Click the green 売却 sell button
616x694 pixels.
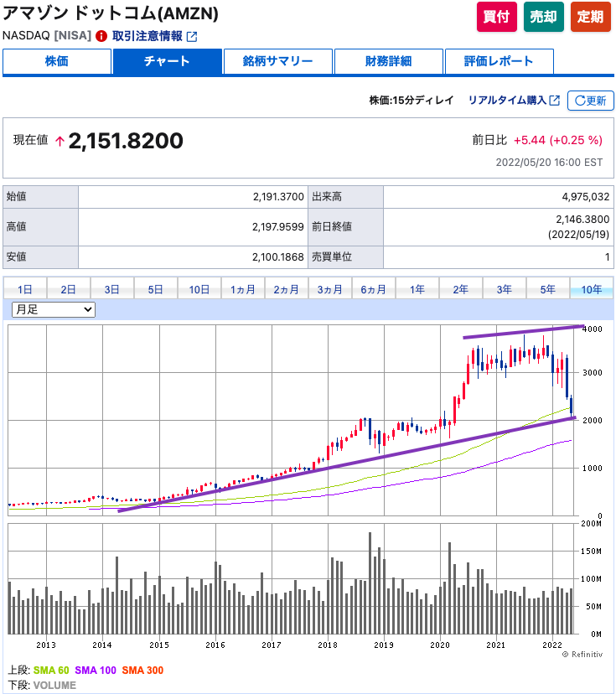pyautogui.click(x=543, y=17)
